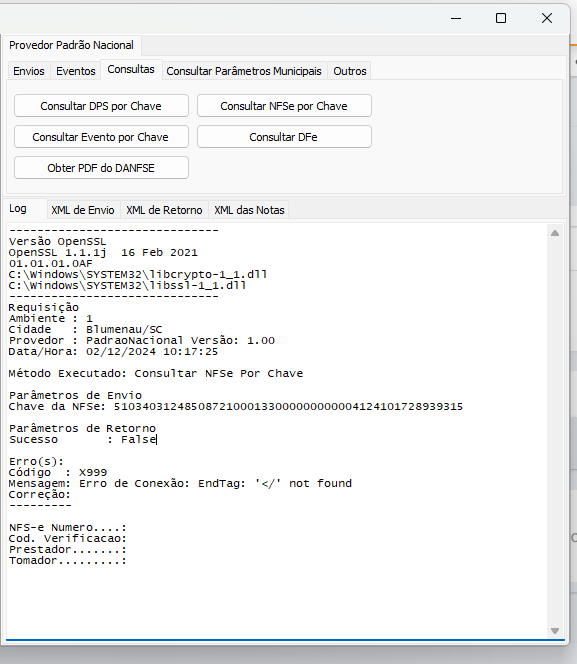The height and width of the screenshot is (664, 577).
Task: Click the 'Correção:' line in log
Action: [x=40, y=495]
